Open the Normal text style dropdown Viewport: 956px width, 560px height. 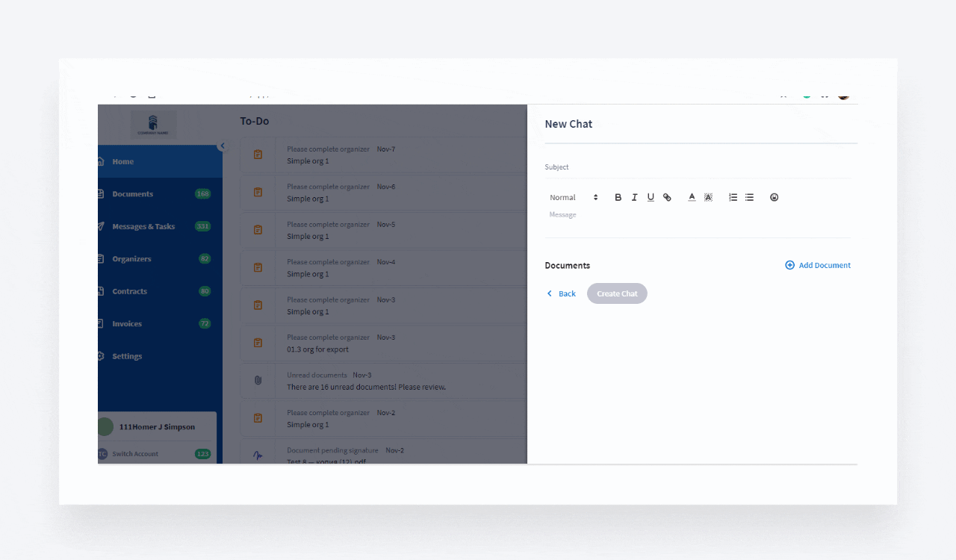574,197
